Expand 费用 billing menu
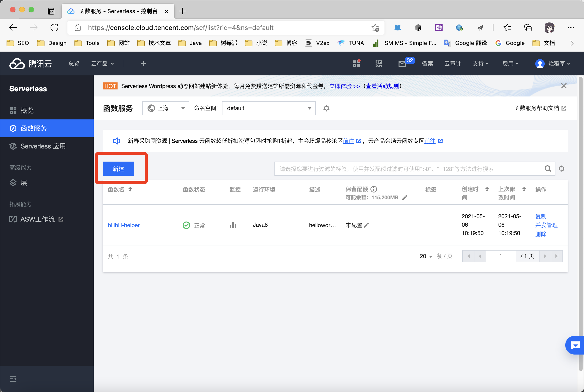The height and width of the screenshot is (392, 584). click(x=510, y=64)
